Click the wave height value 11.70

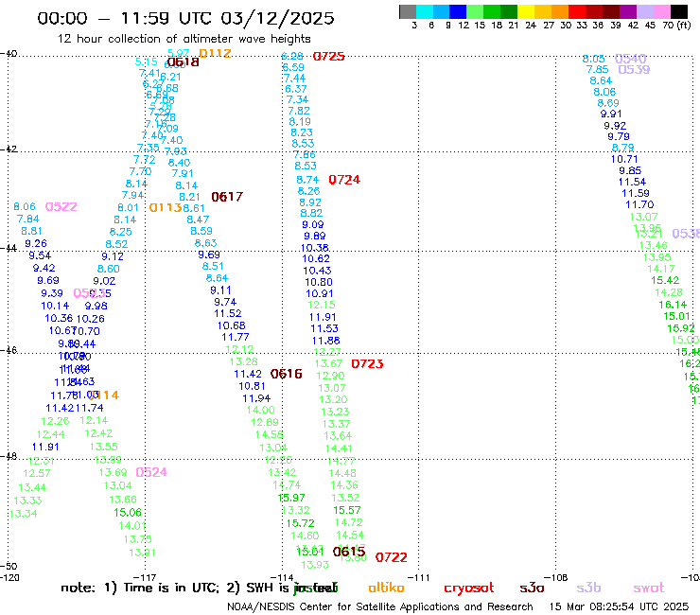pyautogui.click(x=639, y=204)
